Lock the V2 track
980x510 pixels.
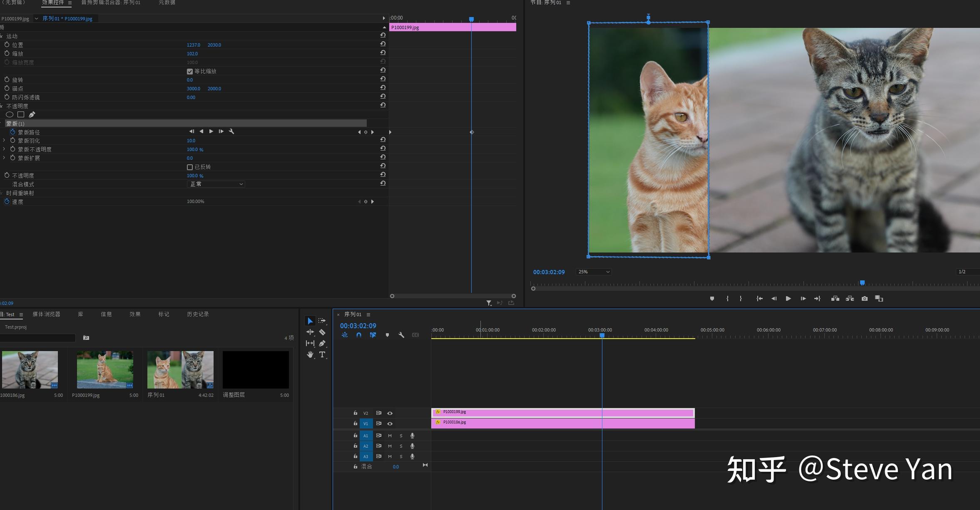(x=355, y=413)
